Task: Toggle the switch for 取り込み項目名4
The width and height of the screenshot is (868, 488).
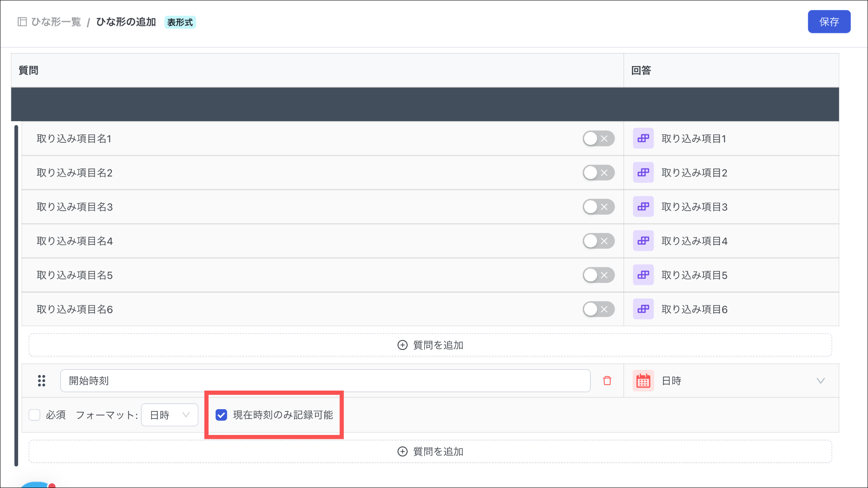Action: pyautogui.click(x=598, y=241)
